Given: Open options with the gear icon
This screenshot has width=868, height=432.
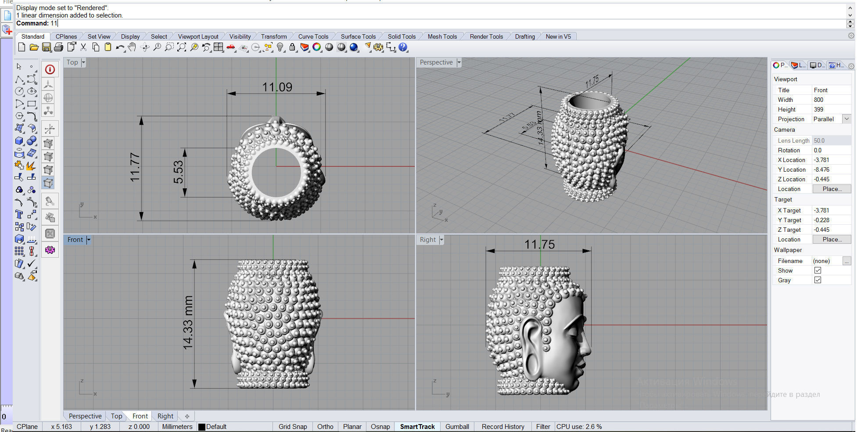Looking at the screenshot, I should (x=378, y=47).
